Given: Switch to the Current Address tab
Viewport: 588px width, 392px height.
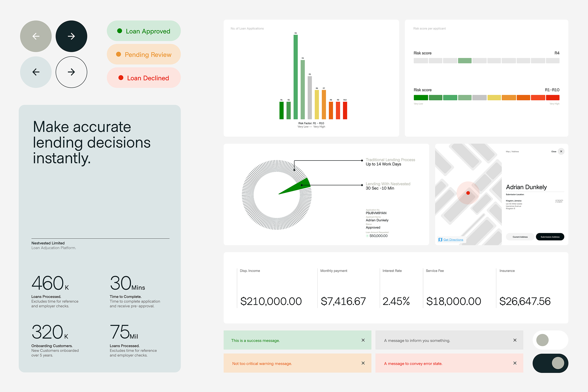Looking at the screenshot, I should (520, 237).
